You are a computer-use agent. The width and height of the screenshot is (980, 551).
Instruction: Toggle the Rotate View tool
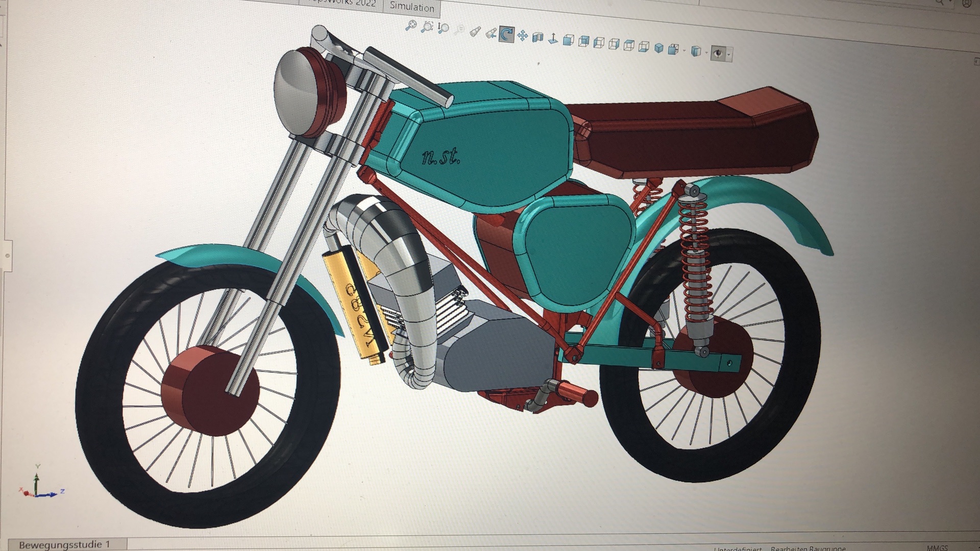point(506,34)
